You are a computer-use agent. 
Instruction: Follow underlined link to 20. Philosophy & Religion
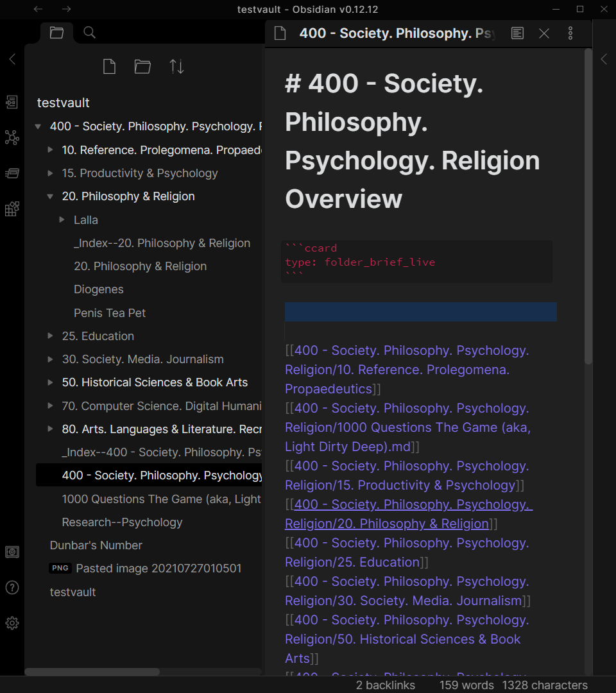point(409,514)
